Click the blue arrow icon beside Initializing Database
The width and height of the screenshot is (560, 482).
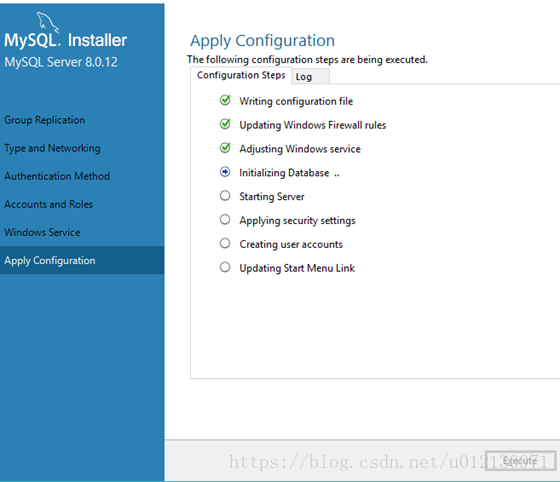pos(225,172)
